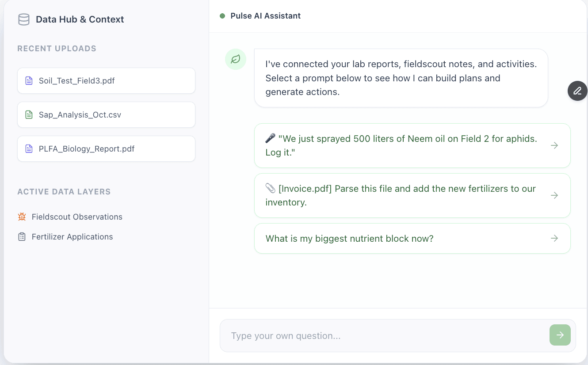Open the Soil_Test_Field3.pdf upload

pos(106,81)
